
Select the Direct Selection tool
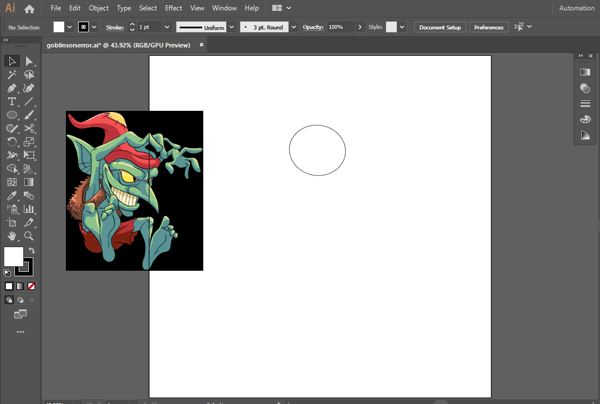pos(29,61)
